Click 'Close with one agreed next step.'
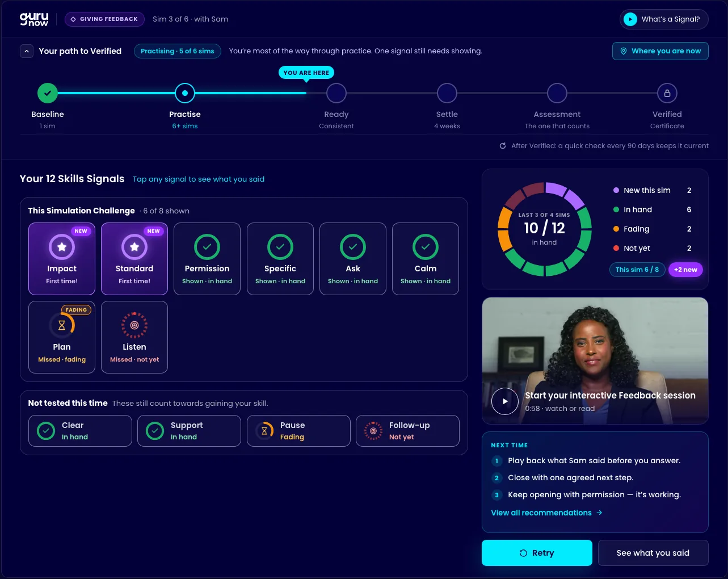 point(571,477)
